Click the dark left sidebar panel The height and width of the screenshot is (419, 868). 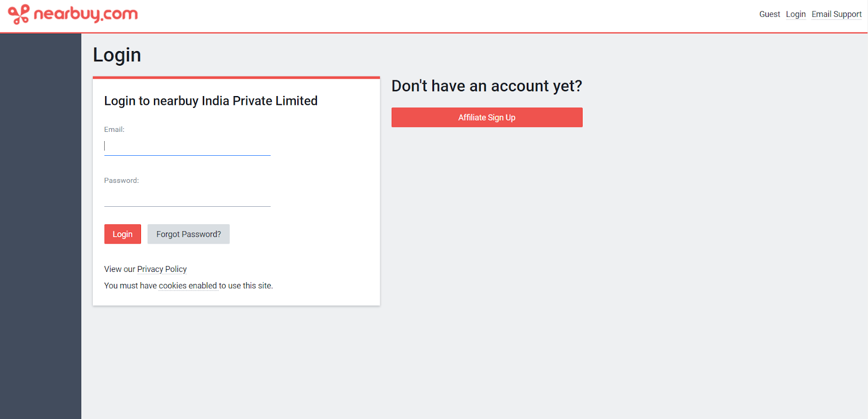(41, 217)
